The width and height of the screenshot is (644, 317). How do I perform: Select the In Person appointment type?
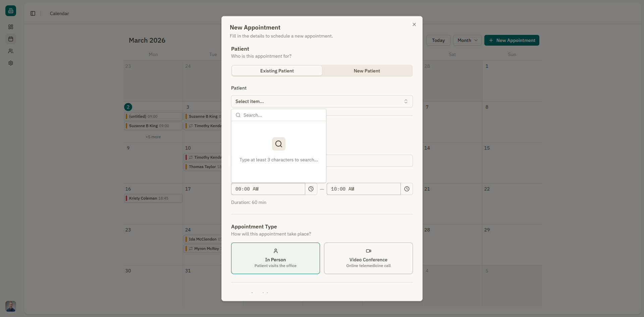click(275, 258)
